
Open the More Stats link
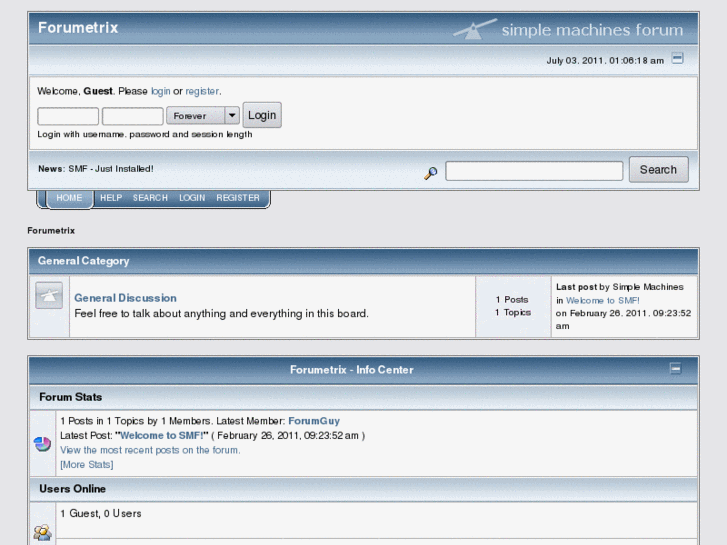(87, 464)
